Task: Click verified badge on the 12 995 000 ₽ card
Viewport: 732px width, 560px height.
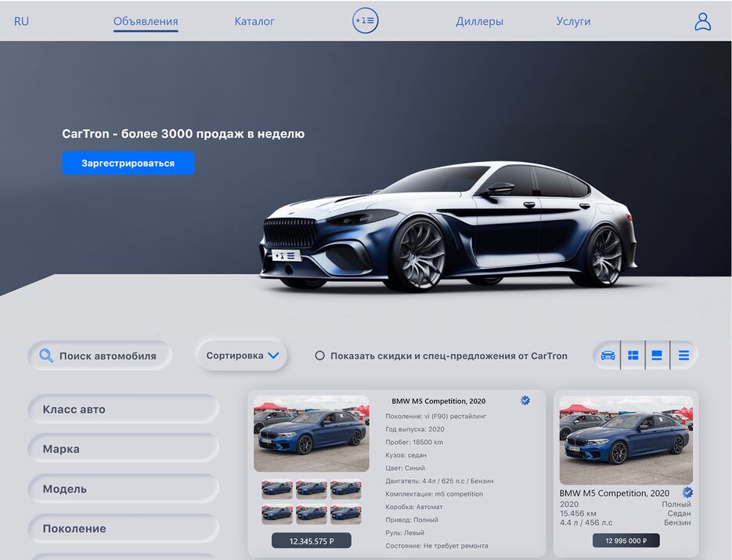Action: point(687,493)
